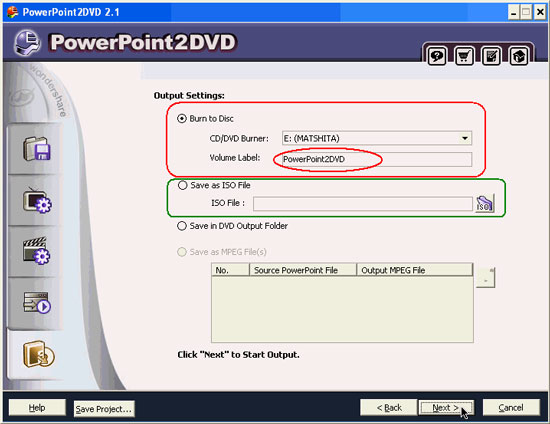Click the Source PowerPoint File column header
The height and width of the screenshot is (424, 550).
pyautogui.click(x=303, y=270)
